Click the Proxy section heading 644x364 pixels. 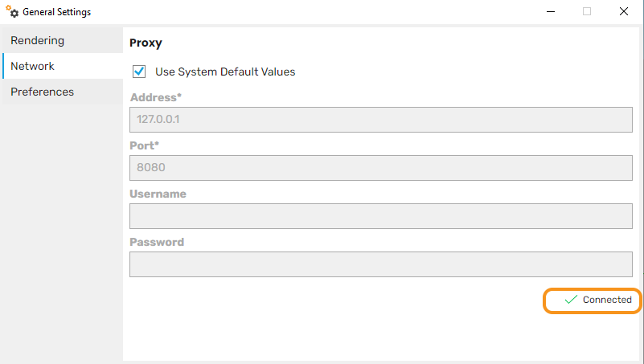146,43
